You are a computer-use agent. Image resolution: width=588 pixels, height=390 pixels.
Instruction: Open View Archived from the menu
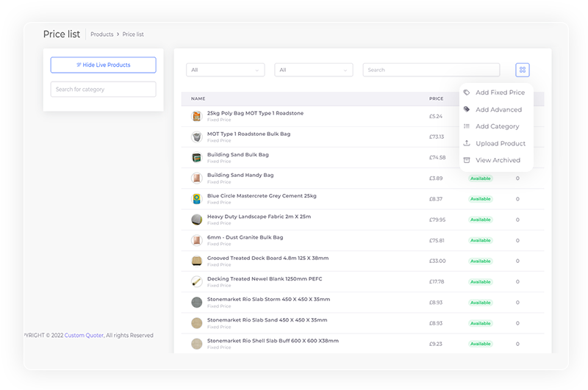pyautogui.click(x=498, y=160)
